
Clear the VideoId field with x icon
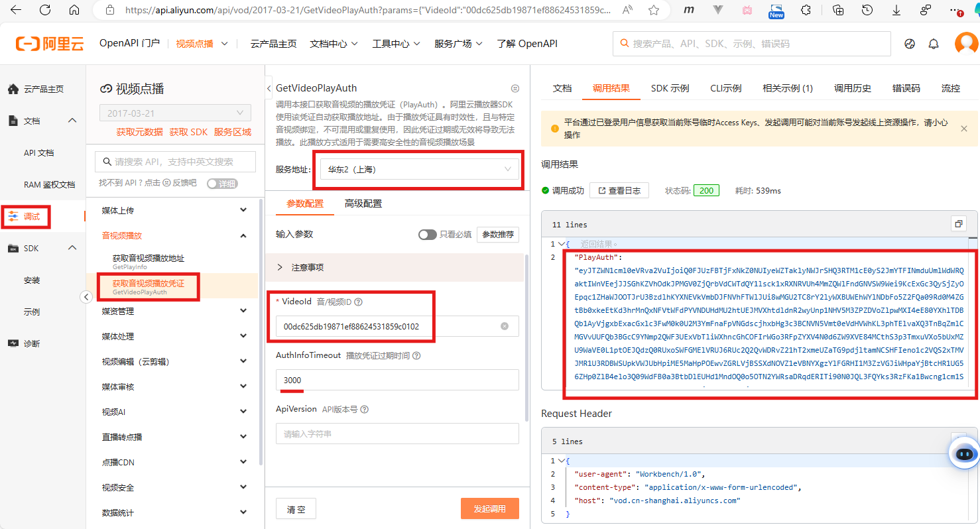point(505,326)
